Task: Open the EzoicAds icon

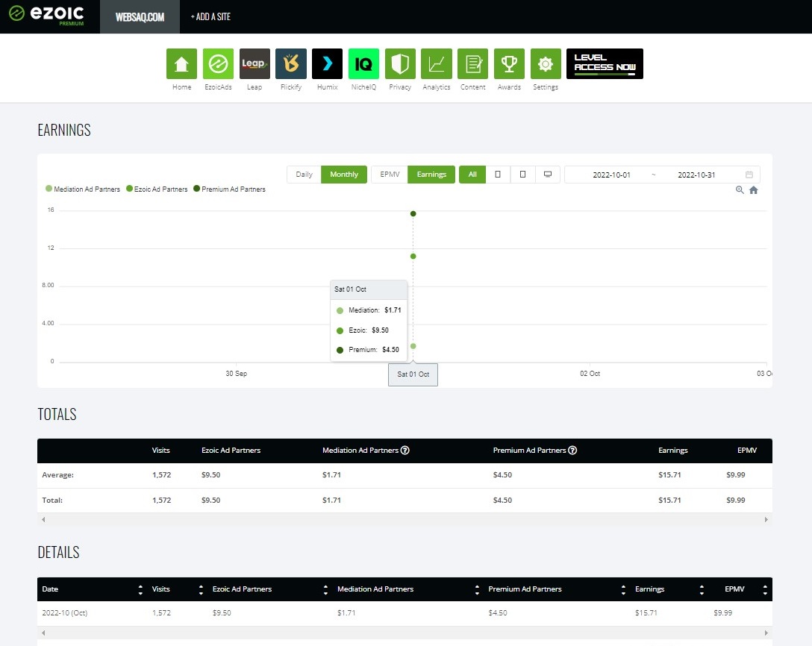Action: coord(218,63)
